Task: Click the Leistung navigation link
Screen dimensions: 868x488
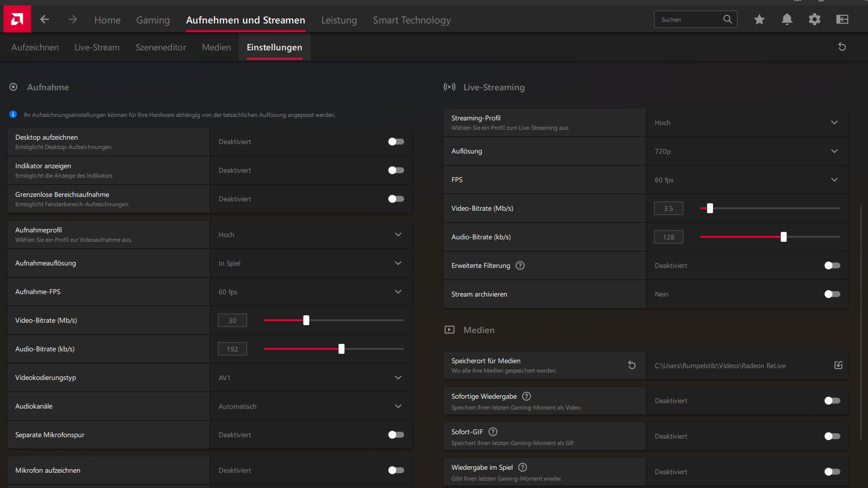Action: click(339, 20)
